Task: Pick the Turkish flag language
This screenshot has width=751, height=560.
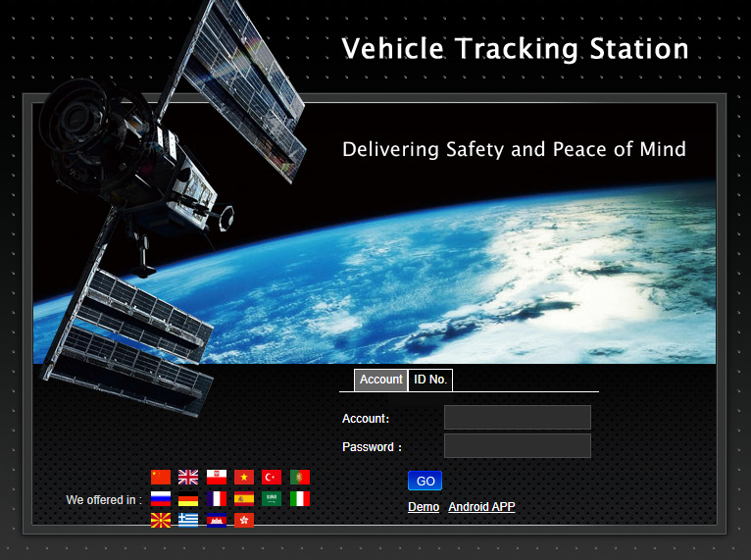Action: [x=272, y=477]
